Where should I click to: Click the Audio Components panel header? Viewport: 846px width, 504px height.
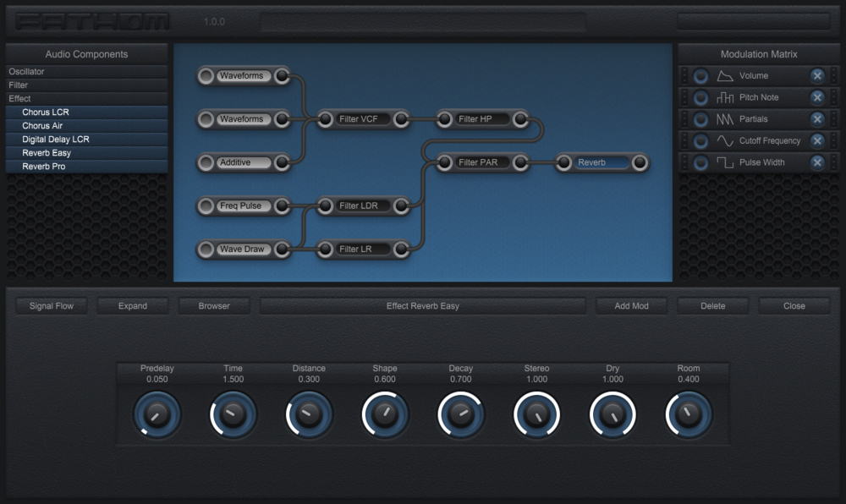click(x=87, y=54)
